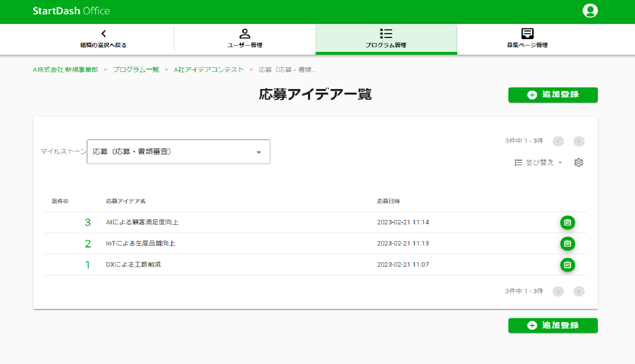Click case ID 2
Viewport: 635px width, 364px height.
(88, 243)
